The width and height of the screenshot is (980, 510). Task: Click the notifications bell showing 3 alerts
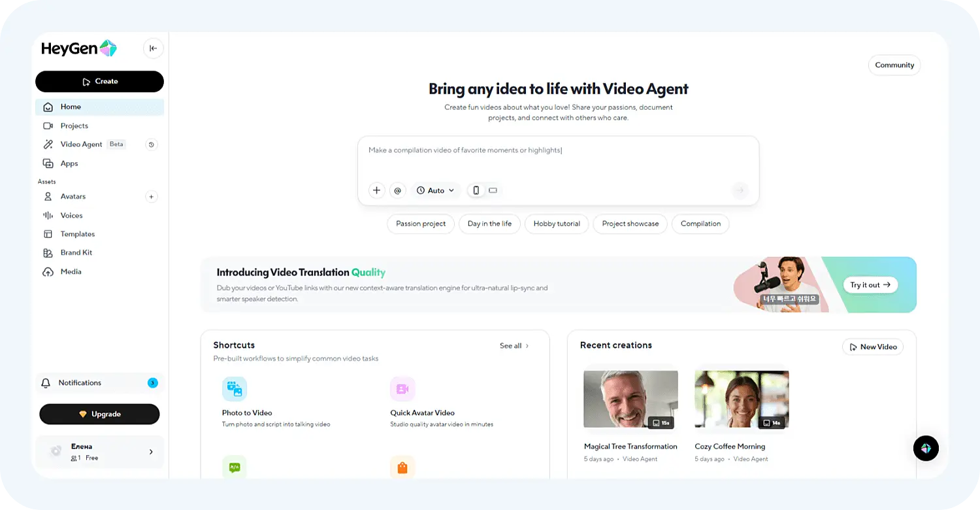80,382
